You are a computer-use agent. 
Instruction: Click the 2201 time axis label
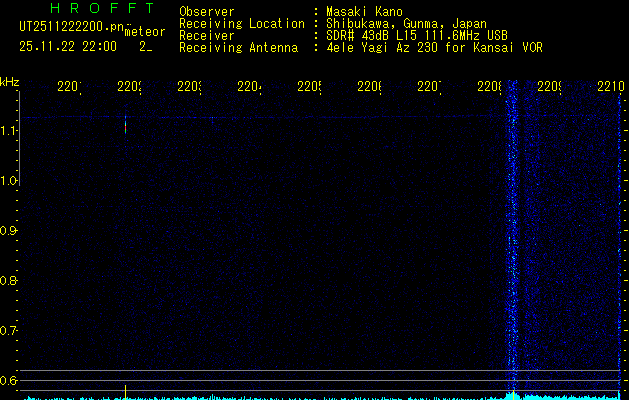click(69, 87)
